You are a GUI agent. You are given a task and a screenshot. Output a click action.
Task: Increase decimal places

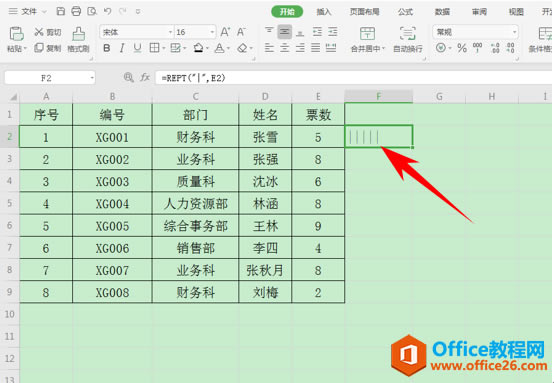point(495,48)
